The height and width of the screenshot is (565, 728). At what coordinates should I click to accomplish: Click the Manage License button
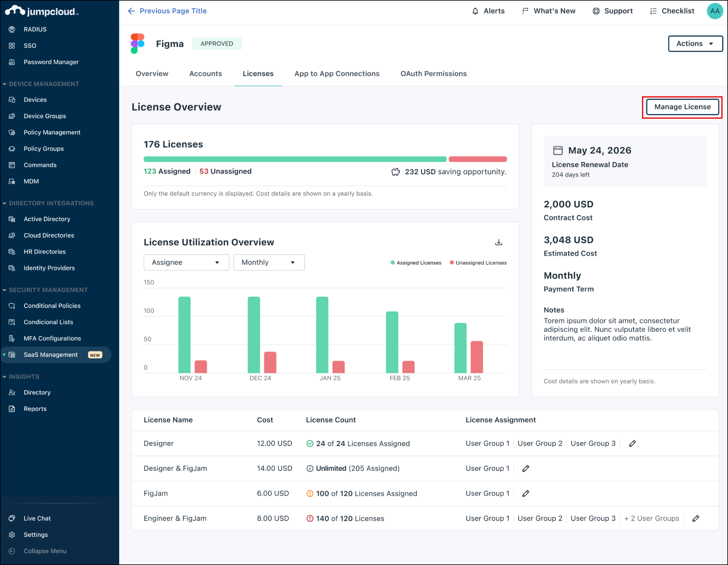(682, 107)
